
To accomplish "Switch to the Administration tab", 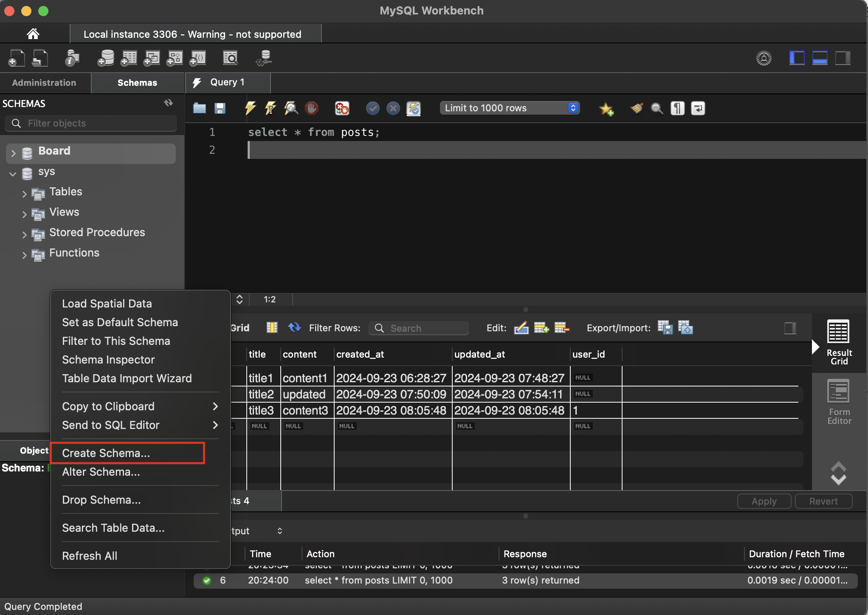I will (44, 82).
